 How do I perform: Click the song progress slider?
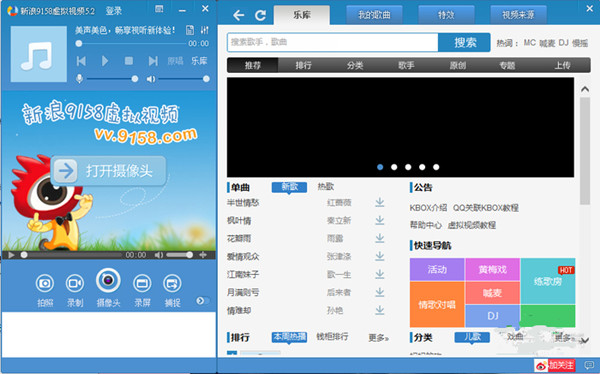131,44
